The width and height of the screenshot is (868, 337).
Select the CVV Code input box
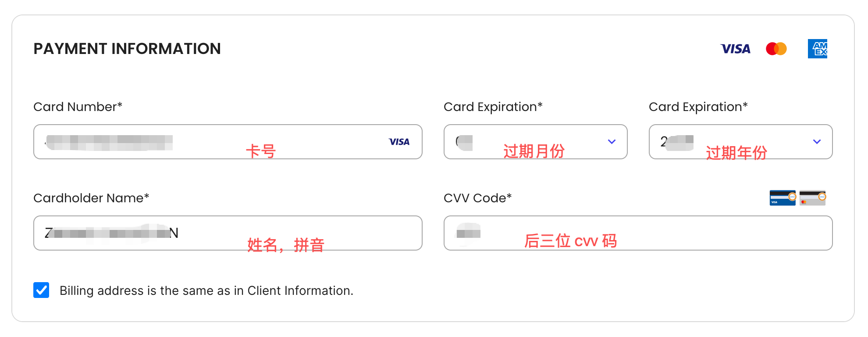click(x=638, y=233)
